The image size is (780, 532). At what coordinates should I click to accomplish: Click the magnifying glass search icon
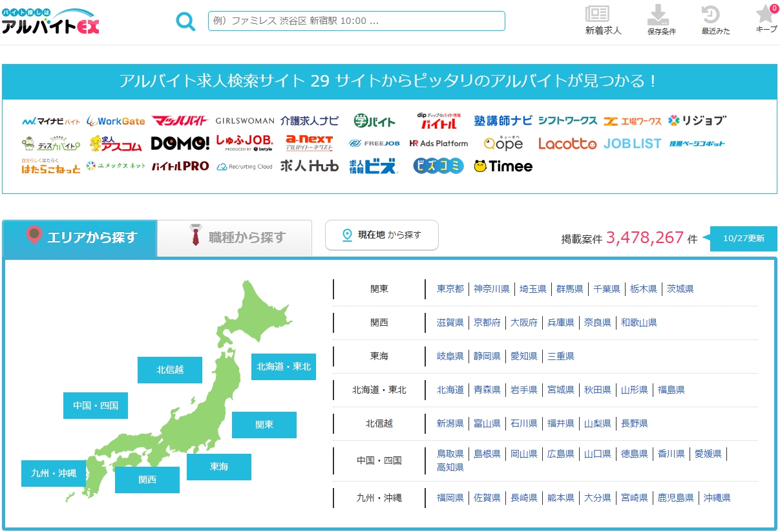tap(185, 21)
